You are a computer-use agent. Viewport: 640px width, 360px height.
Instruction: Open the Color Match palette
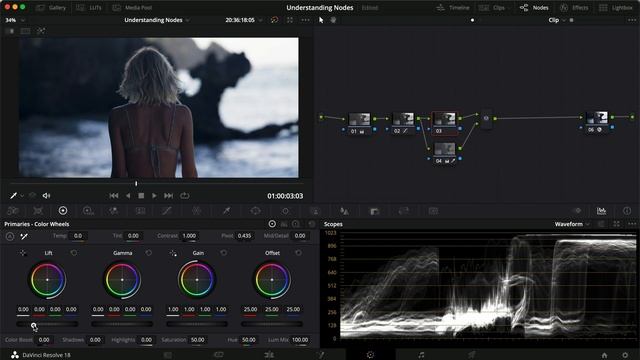coord(38,211)
